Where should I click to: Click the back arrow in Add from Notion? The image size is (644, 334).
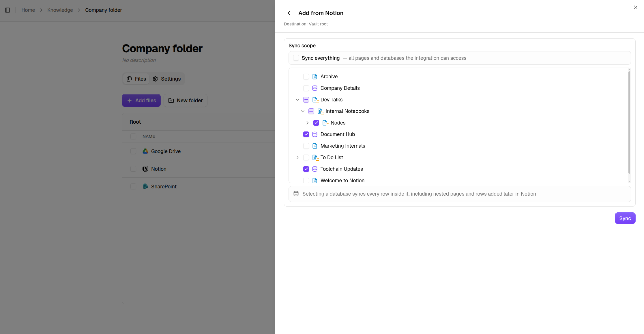coord(290,13)
